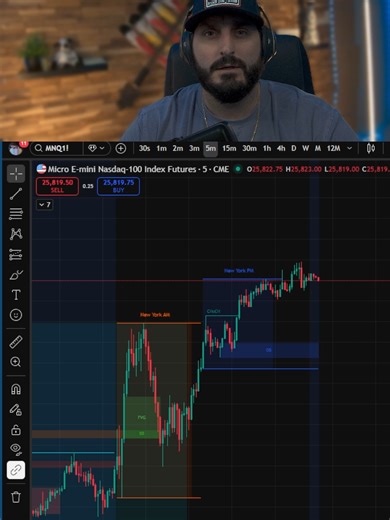Switch to the 15m timeframe

(x=229, y=148)
